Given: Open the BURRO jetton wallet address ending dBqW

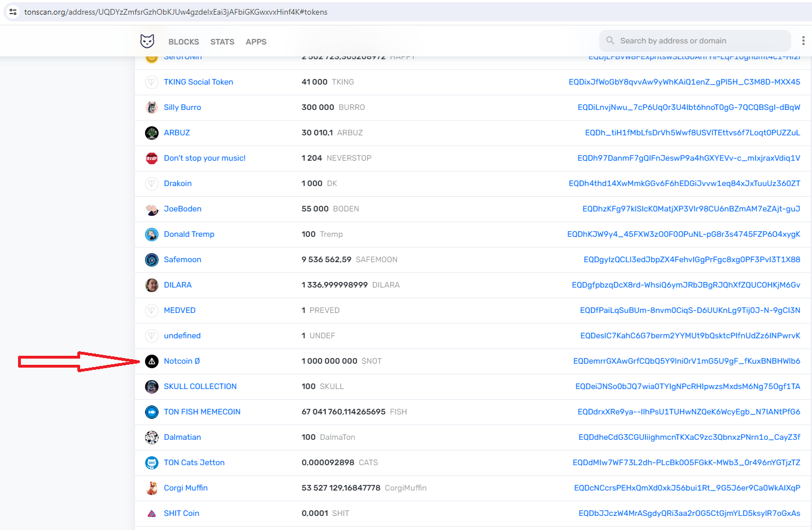Looking at the screenshot, I should coord(689,107).
